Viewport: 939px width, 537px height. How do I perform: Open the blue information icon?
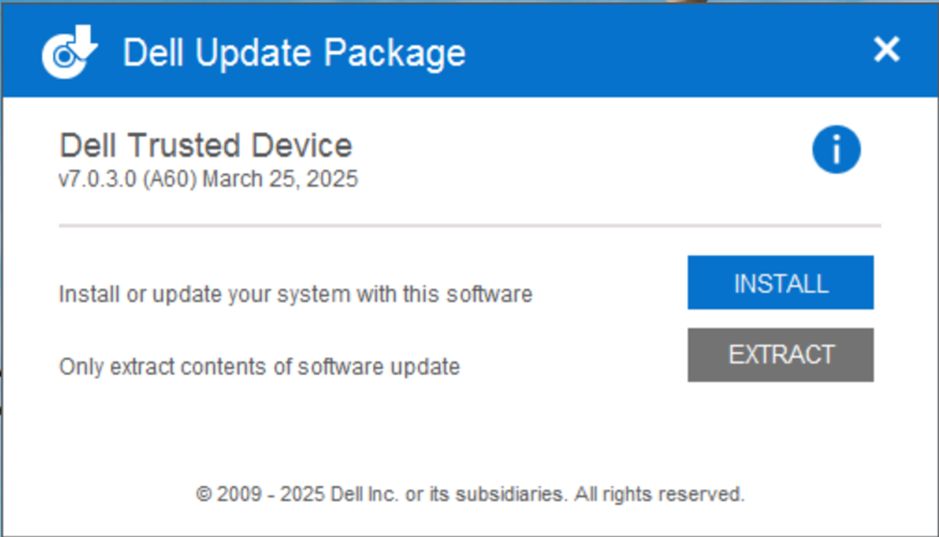[x=836, y=150]
